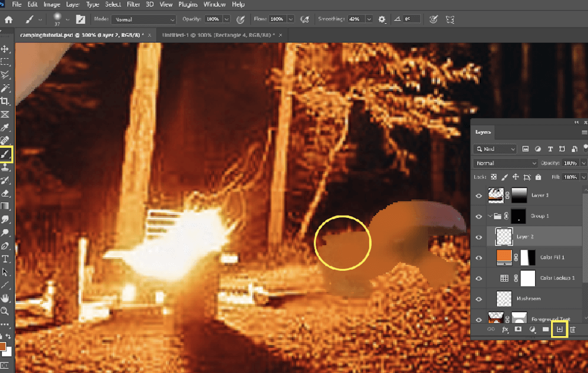
Task: Create new fill or adjustment layer
Action: [x=532, y=330]
